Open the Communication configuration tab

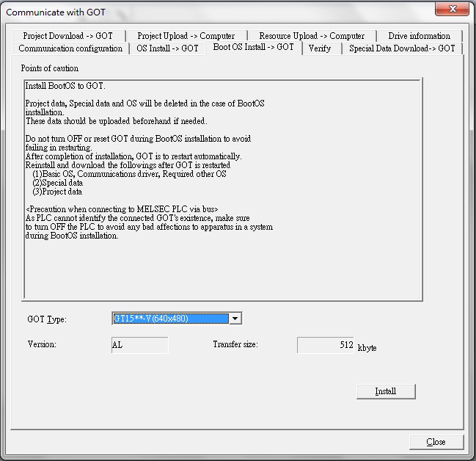point(70,48)
